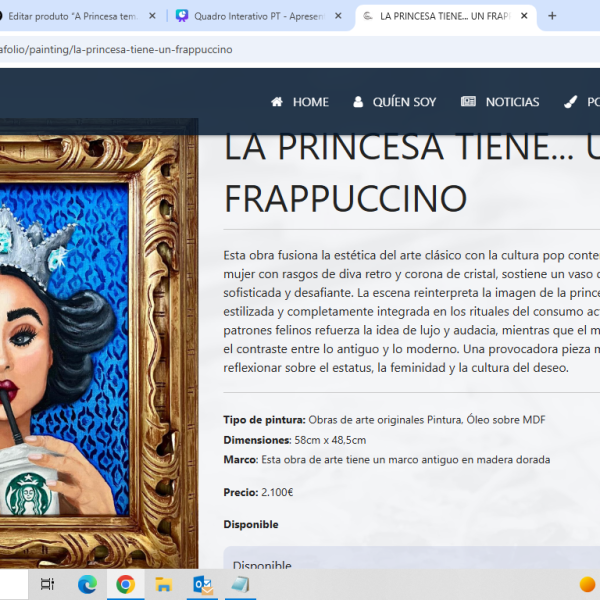Click the Dimensiones 58cm x 48,5cm line
Image resolution: width=600 pixels, height=600 pixels.
(x=295, y=440)
